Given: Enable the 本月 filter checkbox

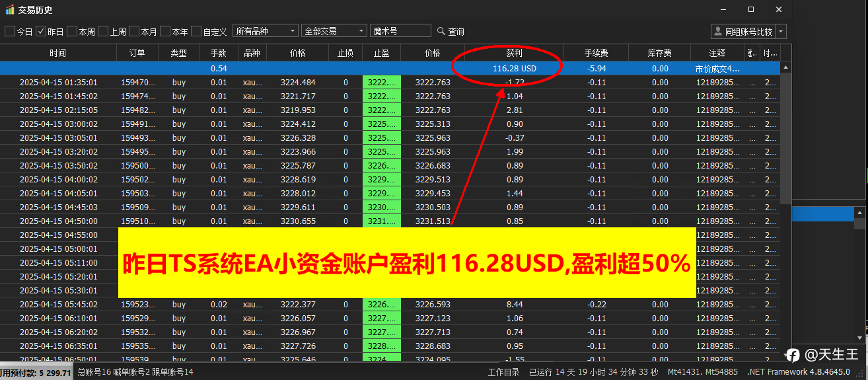Looking at the screenshot, I should (134, 31).
